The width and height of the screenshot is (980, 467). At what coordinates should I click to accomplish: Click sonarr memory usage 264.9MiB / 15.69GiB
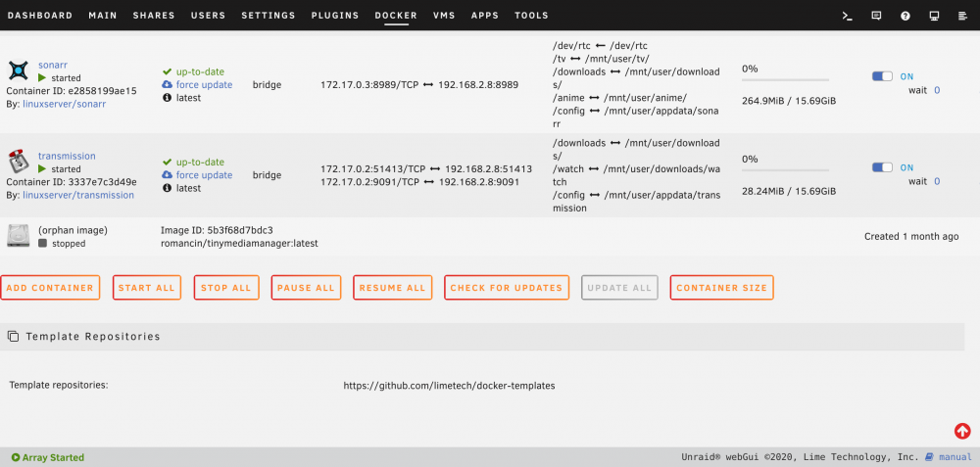(789, 101)
